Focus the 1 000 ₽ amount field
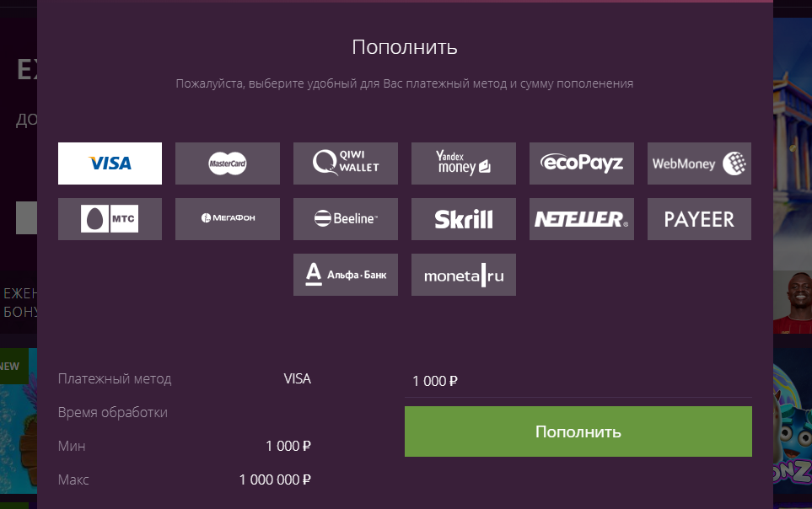Image resolution: width=812 pixels, height=509 pixels. 578,381
